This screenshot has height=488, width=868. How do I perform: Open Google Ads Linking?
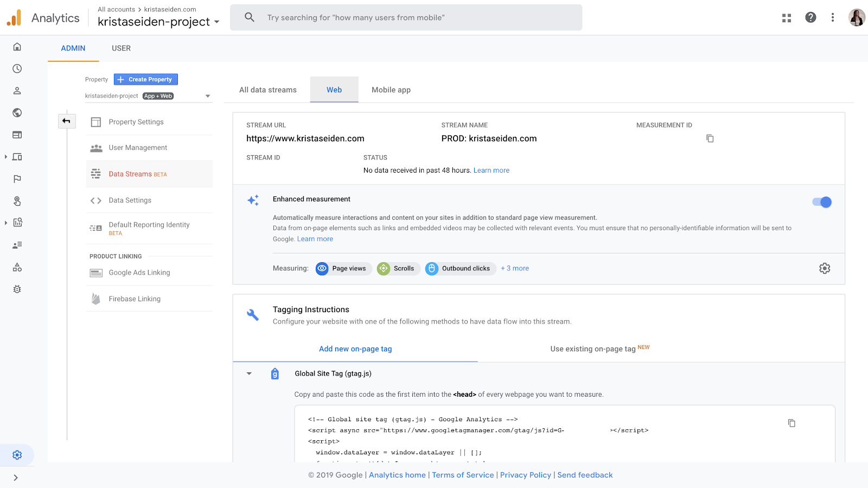pyautogui.click(x=149, y=272)
